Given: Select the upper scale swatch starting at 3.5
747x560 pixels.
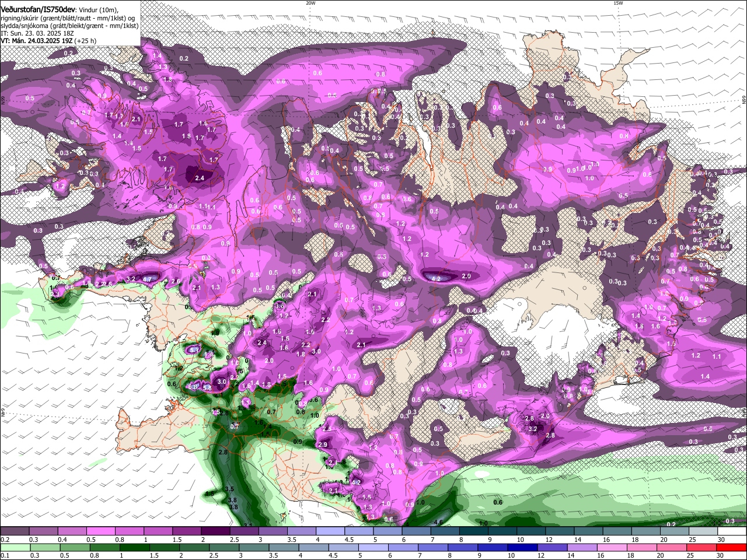Looking at the screenshot, I should tap(301, 531).
